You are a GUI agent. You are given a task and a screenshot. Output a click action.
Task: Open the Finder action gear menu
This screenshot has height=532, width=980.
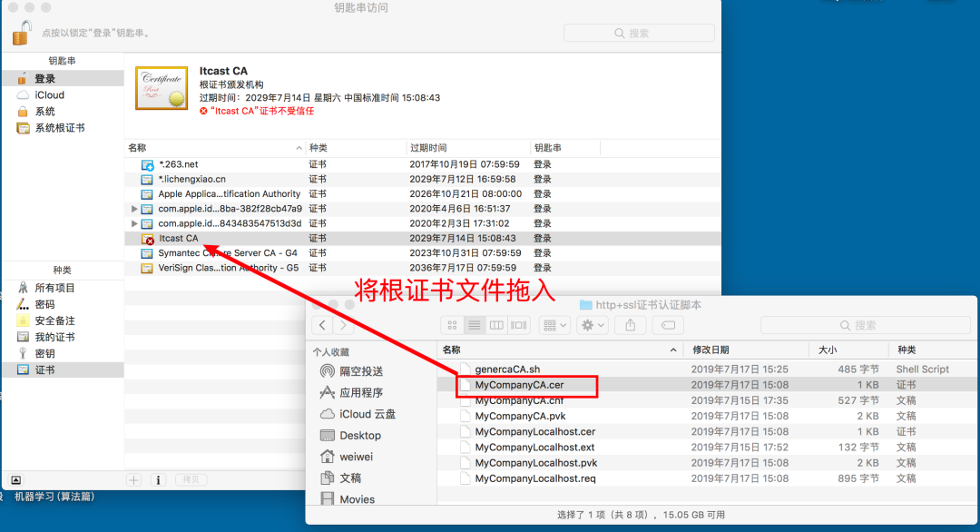pyautogui.click(x=593, y=325)
